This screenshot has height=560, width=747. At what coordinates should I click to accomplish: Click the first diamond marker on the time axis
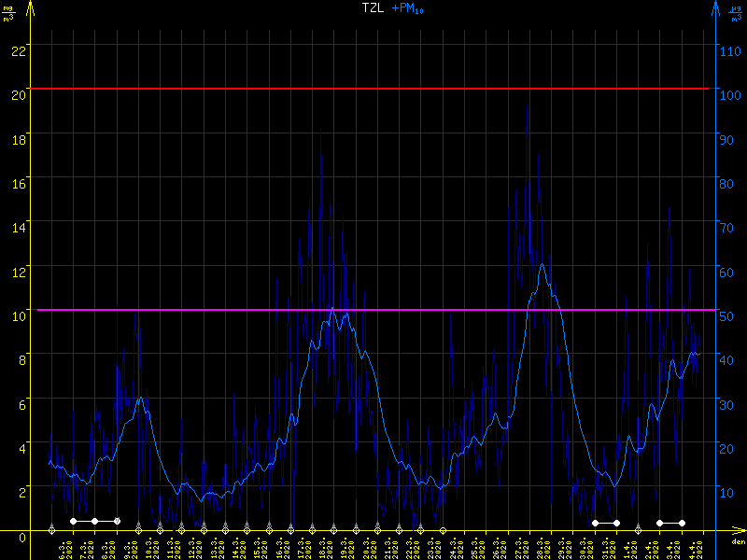click(51, 530)
